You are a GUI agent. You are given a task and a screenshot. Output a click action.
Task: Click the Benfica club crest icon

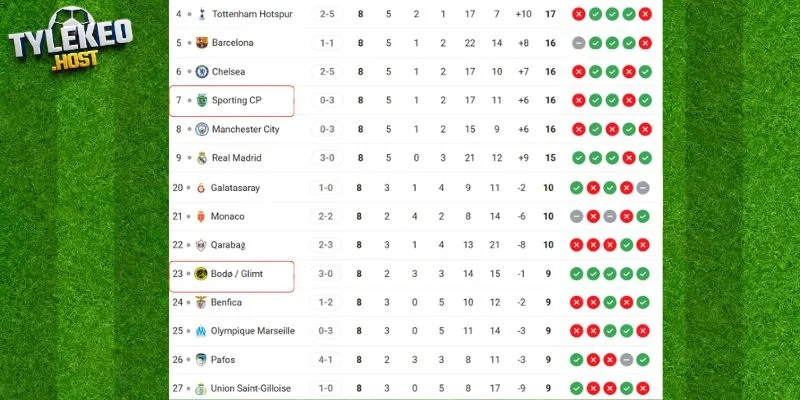pos(201,302)
